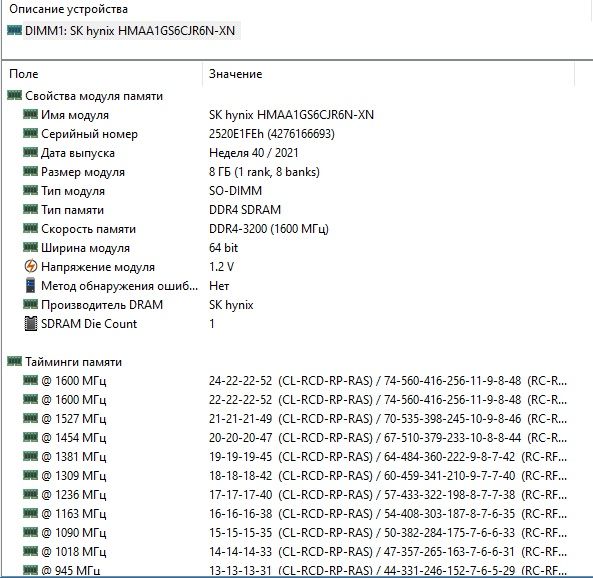Click the icon beside Дата выпуска
This screenshot has width=593, height=578.
pyautogui.click(x=30, y=152)
